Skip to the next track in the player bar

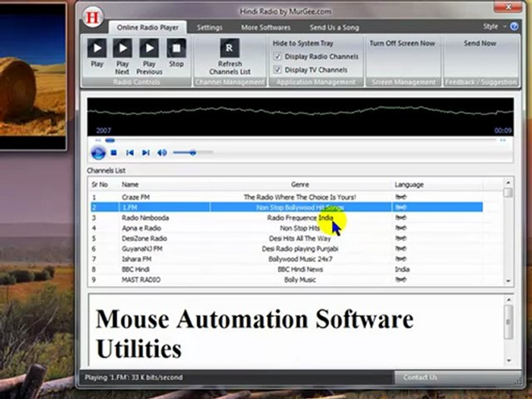coord(146,153)
